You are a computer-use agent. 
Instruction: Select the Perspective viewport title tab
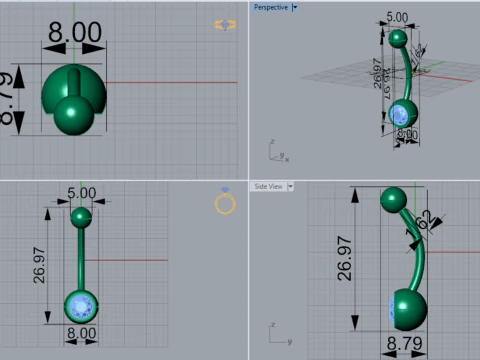click(x=271, y=7)
